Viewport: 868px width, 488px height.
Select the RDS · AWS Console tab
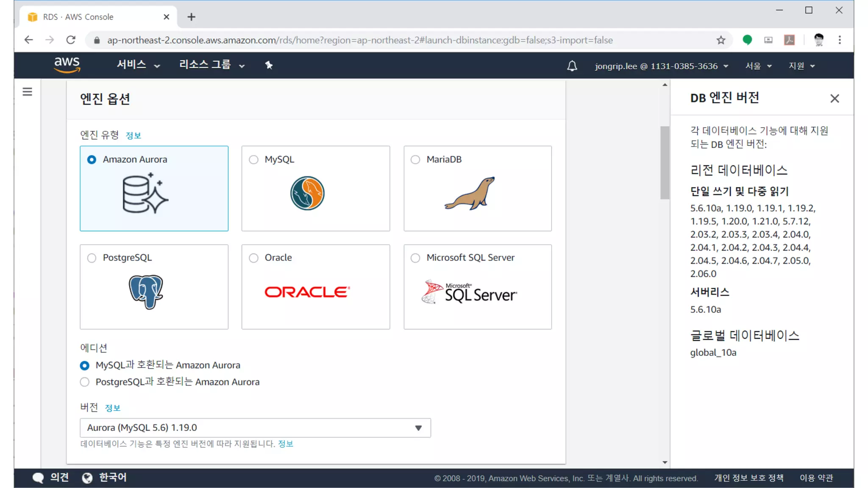click(98, 17)
